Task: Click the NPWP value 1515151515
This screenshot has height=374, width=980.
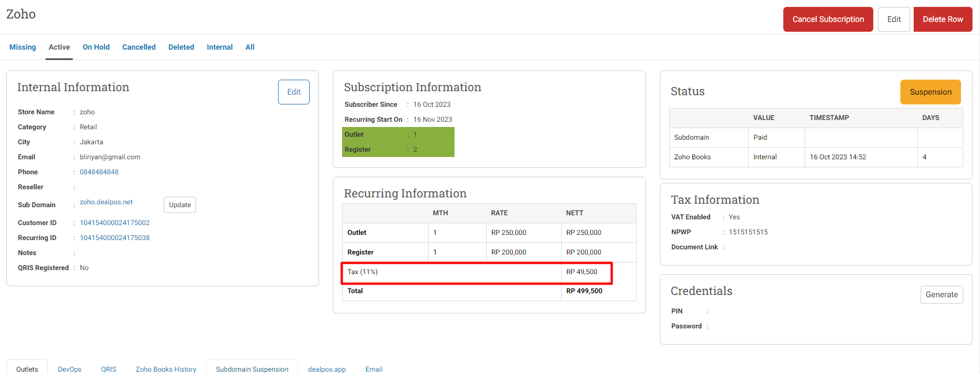Action: [748, 232]
